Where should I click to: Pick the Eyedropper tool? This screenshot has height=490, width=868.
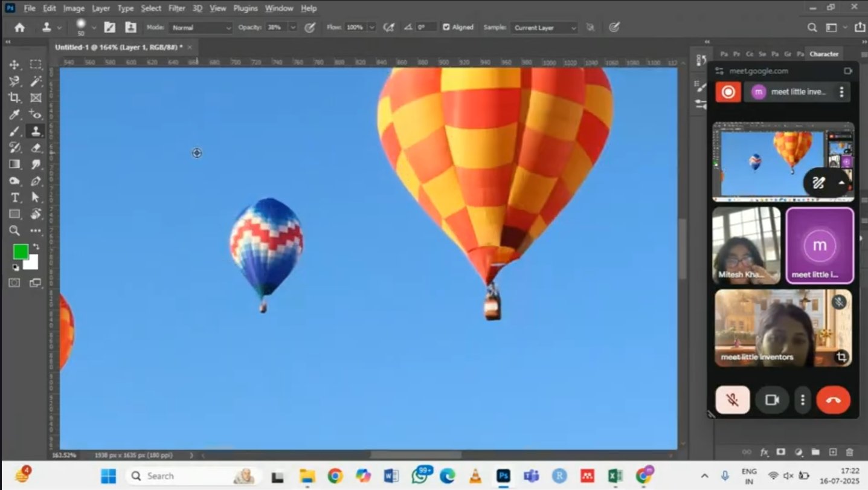click(14, 114)
